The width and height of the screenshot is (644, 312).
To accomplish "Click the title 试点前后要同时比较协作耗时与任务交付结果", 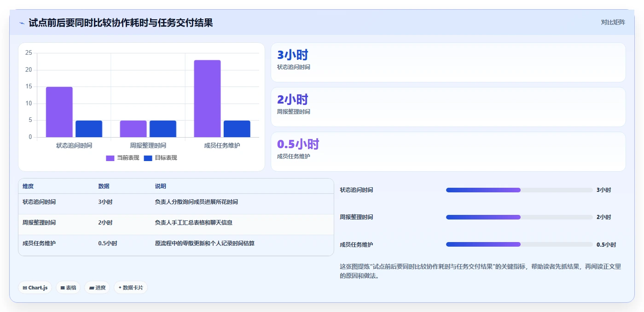I will tap(121, 23).
